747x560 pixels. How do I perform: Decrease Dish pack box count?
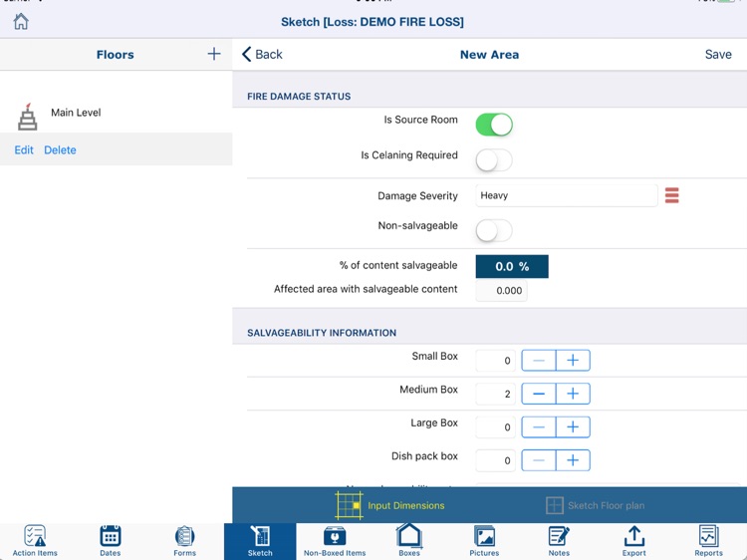538,460
